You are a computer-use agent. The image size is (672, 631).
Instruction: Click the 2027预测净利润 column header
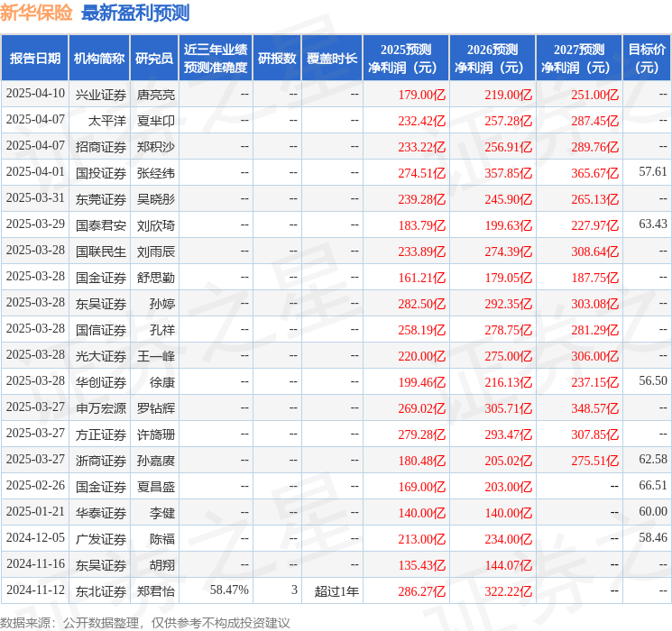tap(579, 59)
